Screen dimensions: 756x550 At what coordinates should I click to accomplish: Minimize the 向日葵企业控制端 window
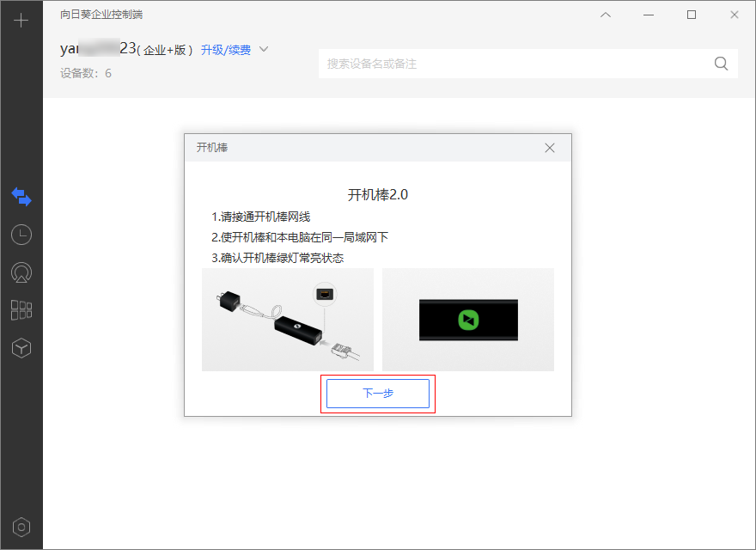649,15
